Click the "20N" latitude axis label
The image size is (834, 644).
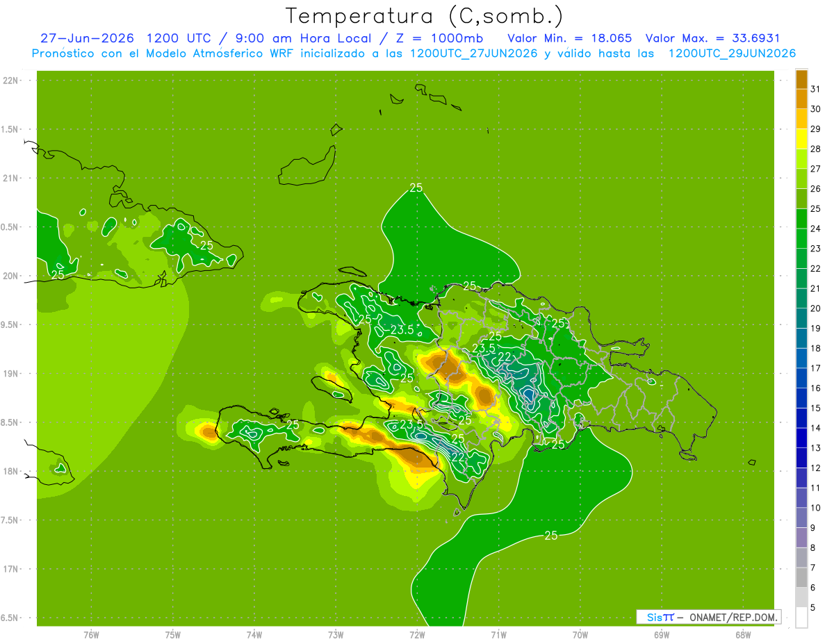click(11, 276)
